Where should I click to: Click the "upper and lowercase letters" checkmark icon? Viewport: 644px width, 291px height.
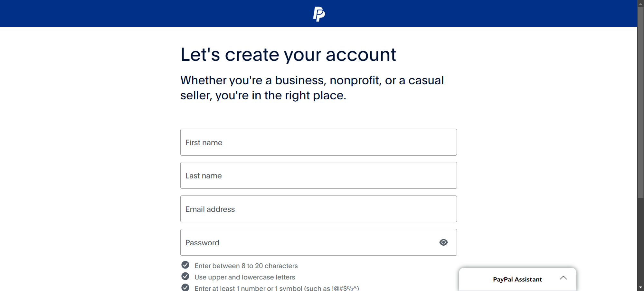(x=185, y=276)
